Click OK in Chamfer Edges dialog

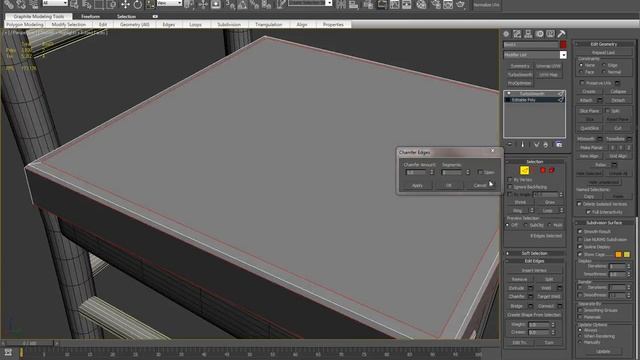pos(449,185)
